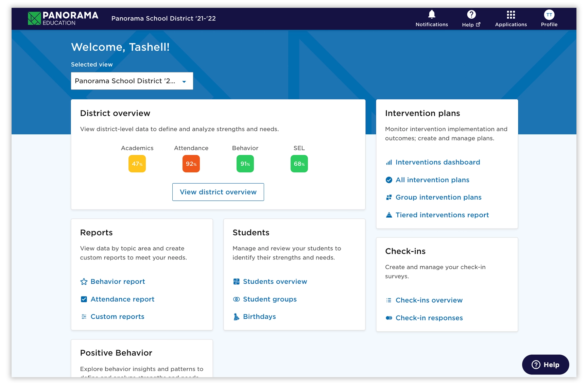
Task: Click the Check-ins overview list icon
Action: tap(389, 300)
